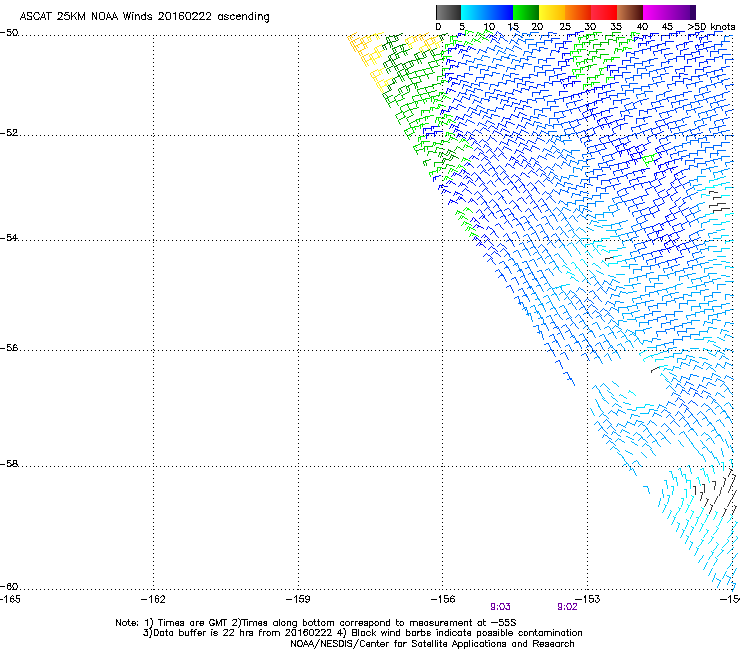Click the '-58' latitude axis label

pyautogui.click(x=9, y=464)
